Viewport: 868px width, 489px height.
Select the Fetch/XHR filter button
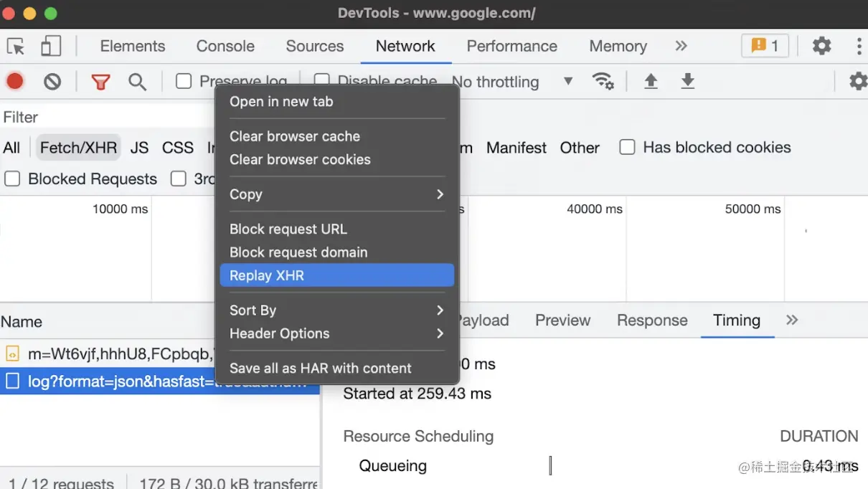tap(78, 148)
